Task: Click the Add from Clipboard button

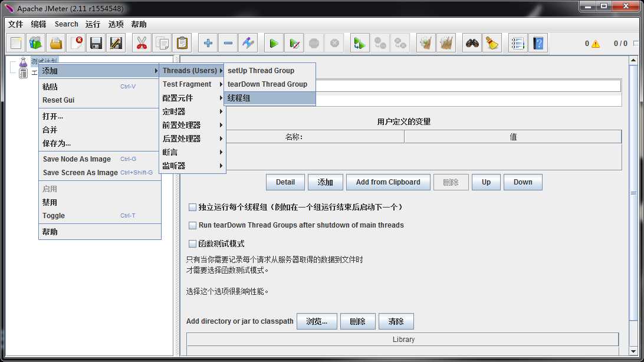Action: pyautogui.click(x=388, y=182)
